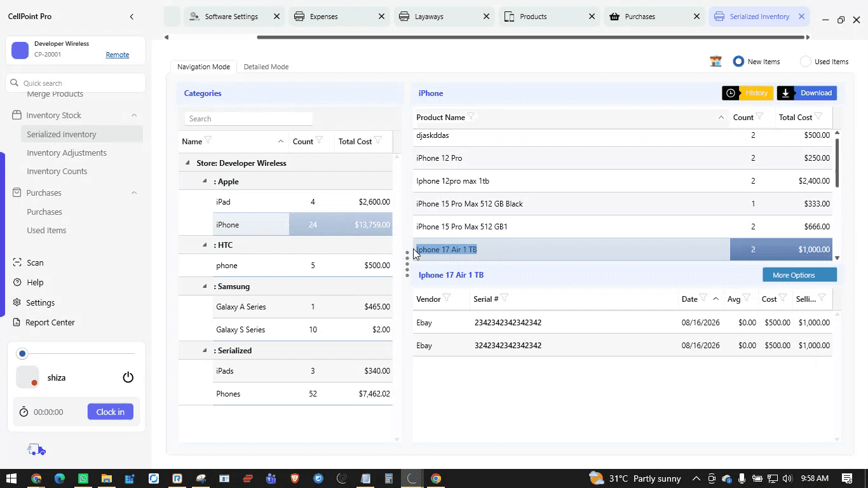This screenshot has height=488, width=868.
Task: Close the Purchases tab
Action: [696, 17]
